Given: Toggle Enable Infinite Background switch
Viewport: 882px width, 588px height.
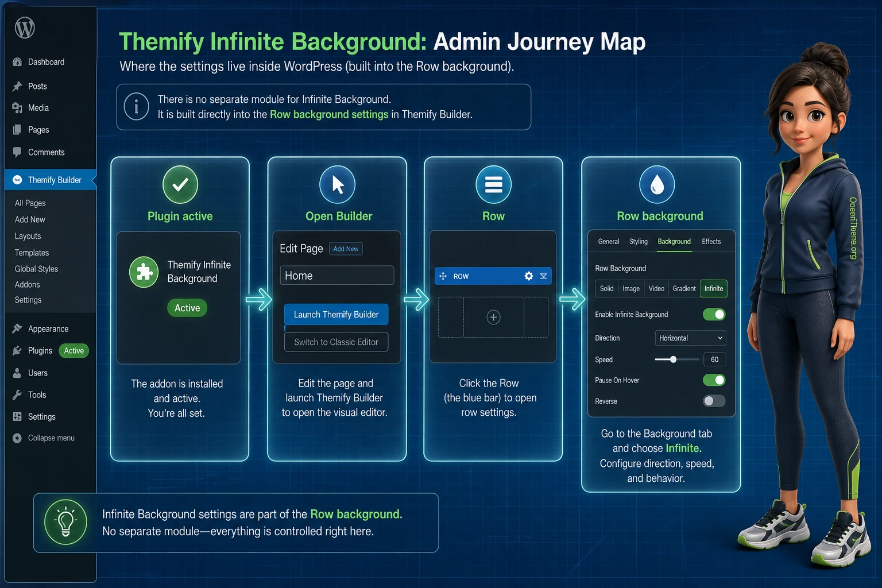Looking at the screenshot, I should pyautogui.click(x=714, y=315).
